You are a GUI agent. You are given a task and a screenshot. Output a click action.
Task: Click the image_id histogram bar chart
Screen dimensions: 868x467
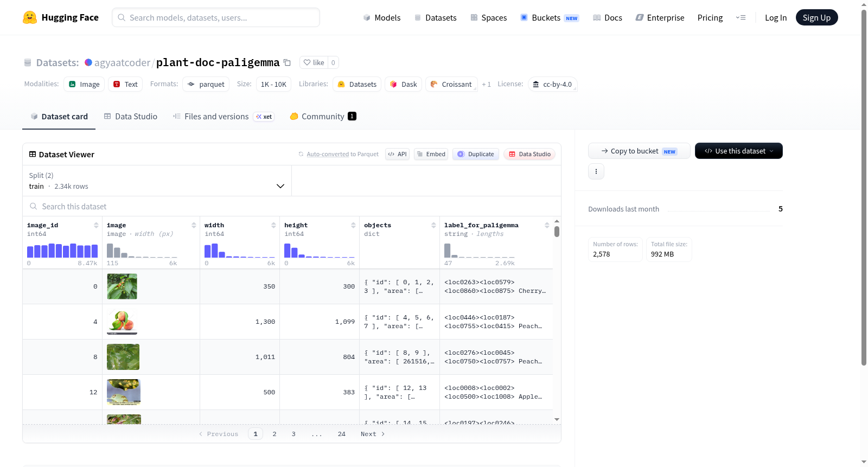pyautogui.click(x=62, y=251)
